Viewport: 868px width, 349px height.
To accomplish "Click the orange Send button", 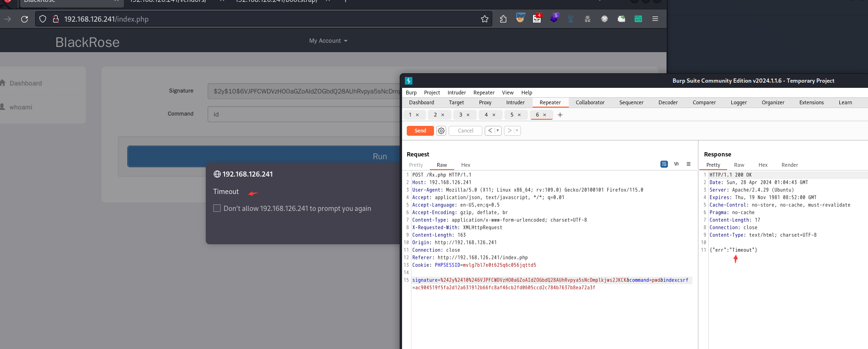I will click(x=420, y=131).
